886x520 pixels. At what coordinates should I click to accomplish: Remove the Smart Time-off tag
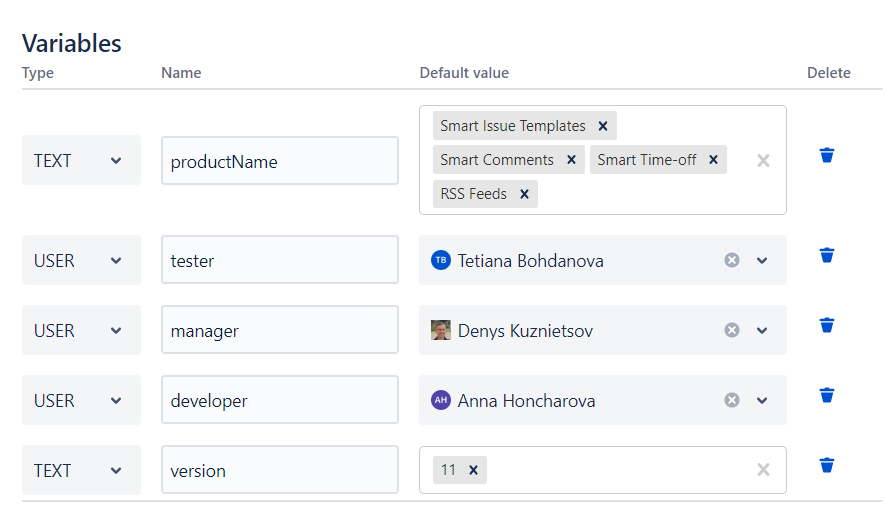tap(713, 160)
